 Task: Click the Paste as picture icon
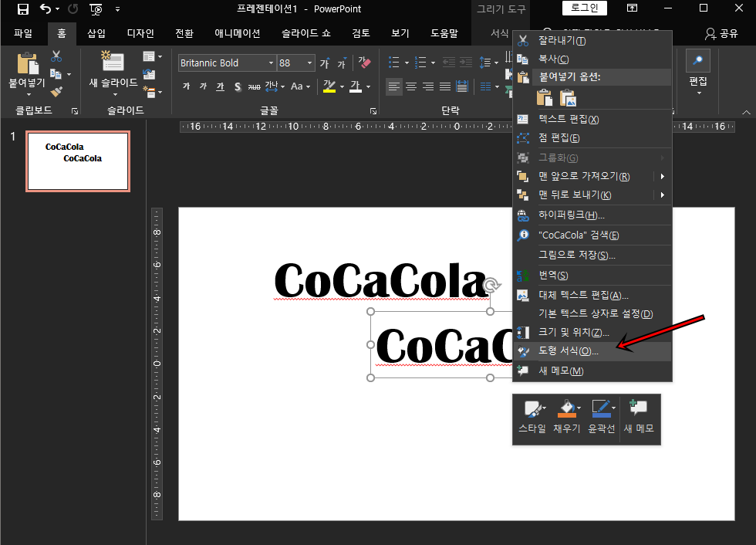point(569,97)
